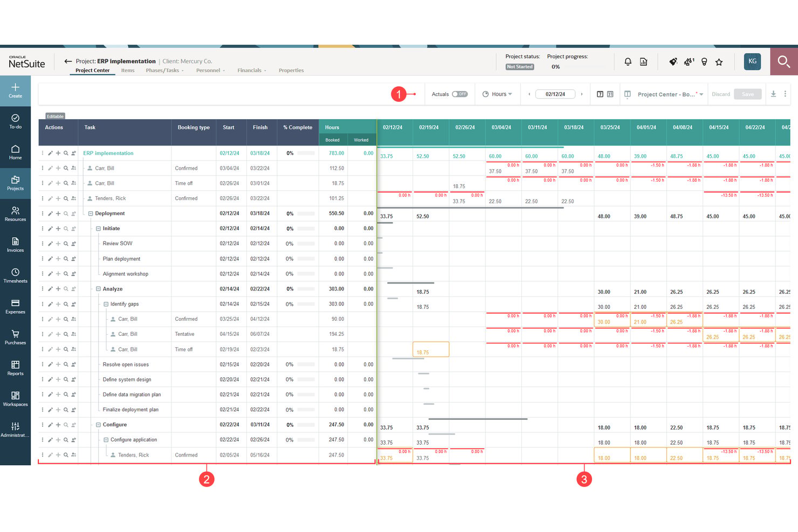Open Expenses in the sidebar
The height and width of the screenshot is (532, 798).
[x=15, y=306]
